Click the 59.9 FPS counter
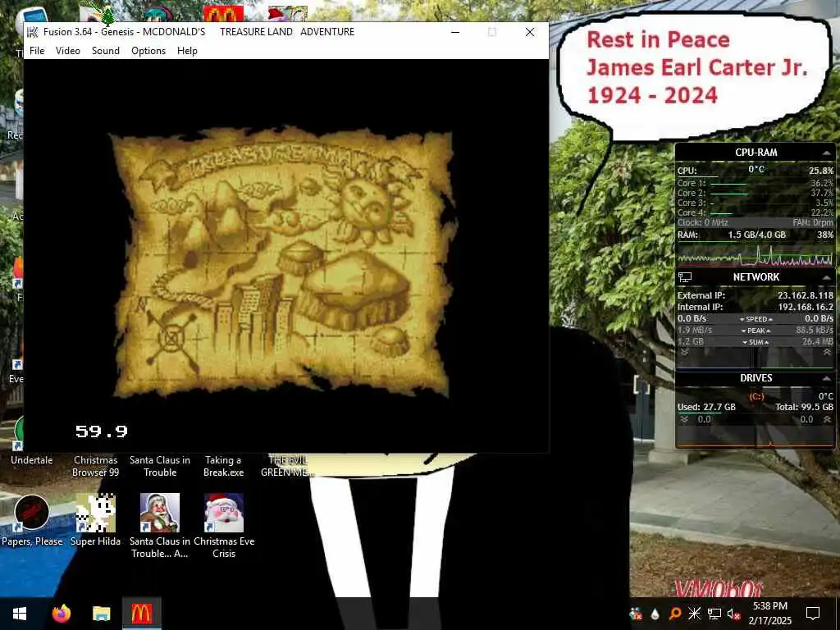 (x=101, y=431)
